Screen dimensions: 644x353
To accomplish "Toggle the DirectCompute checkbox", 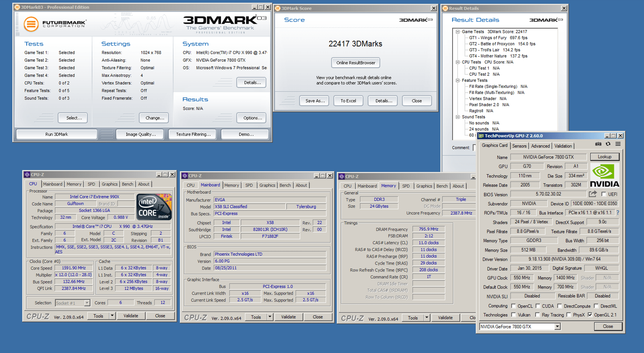I will pos(559,306).
